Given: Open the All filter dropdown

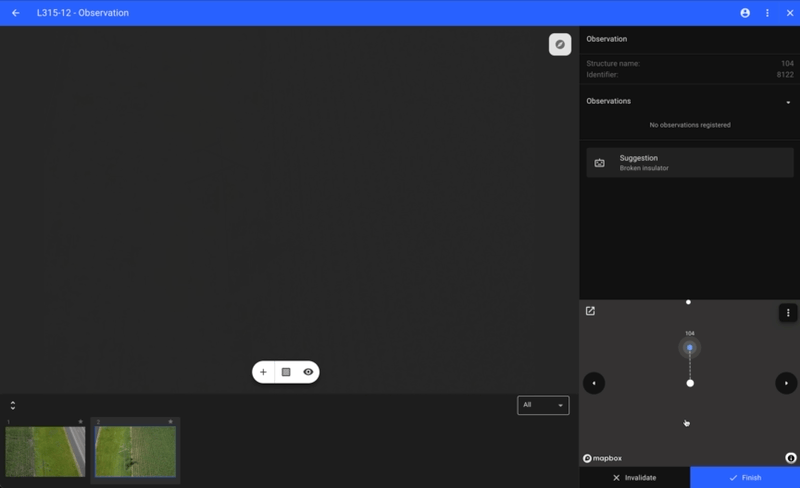Looking at the screenshot, I should [x=543, y=405].
